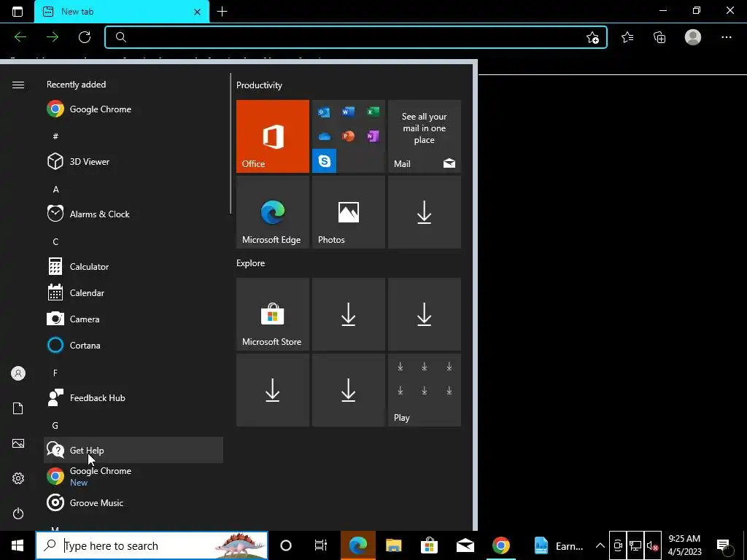Open the Favorites list in Edge

pos(627,37)
